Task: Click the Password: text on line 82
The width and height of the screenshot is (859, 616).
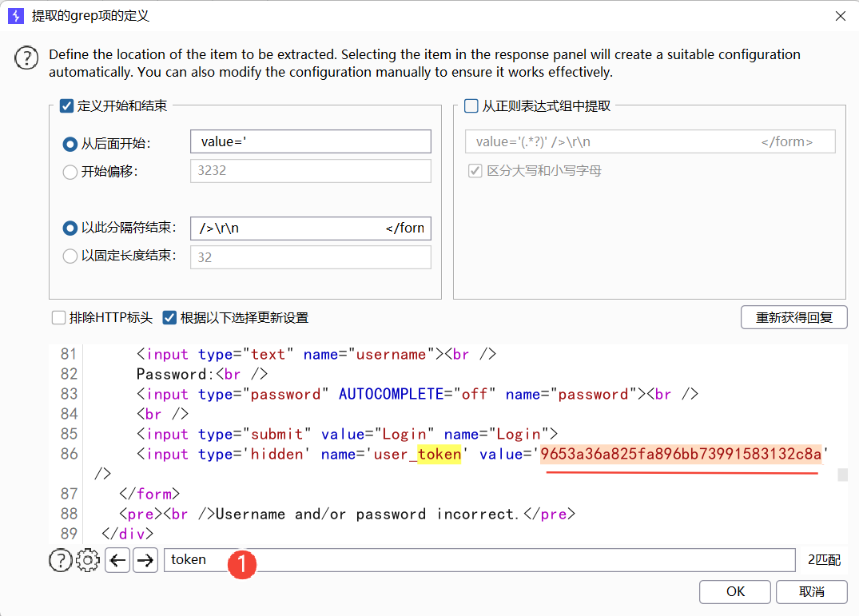Action: click(x=176, y=375)
